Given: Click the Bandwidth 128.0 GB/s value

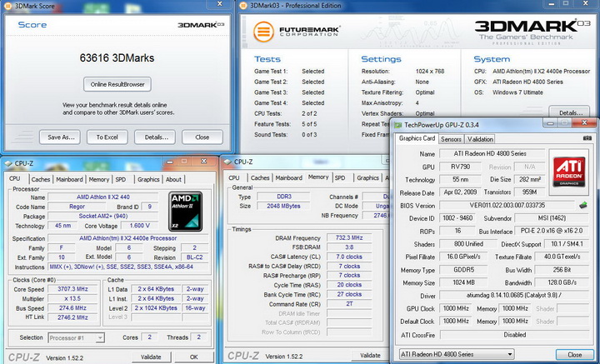Looking at the screenshot, I should 562,282.
